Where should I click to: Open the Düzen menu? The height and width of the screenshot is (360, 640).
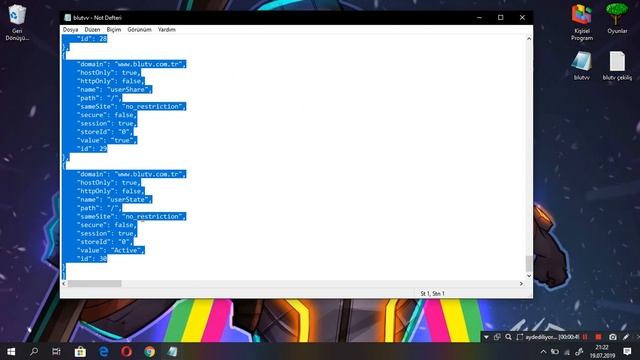pyautogui.click(x=92, y=30)
